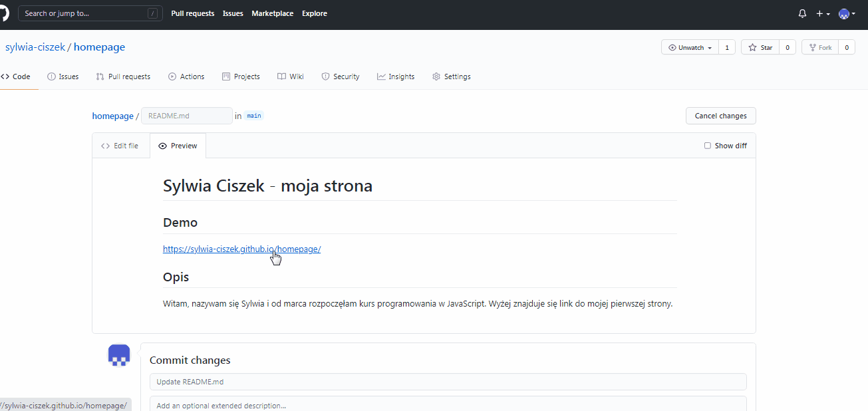Viewport: 868px width, 411px height.
Task: Click the homepage breadcrumb link
Action: [x=112, y=116]
